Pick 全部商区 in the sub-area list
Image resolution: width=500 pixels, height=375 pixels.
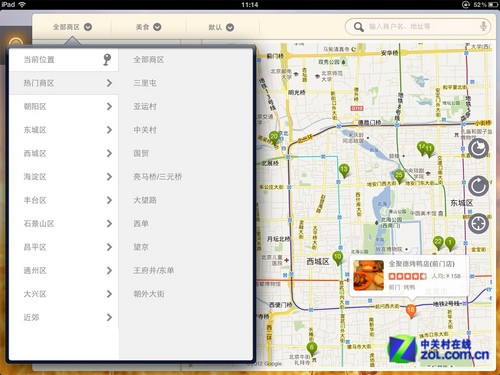[149, 60]
